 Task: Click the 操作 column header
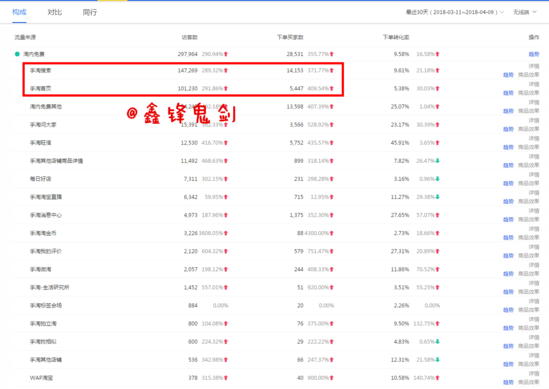(534, 37)
